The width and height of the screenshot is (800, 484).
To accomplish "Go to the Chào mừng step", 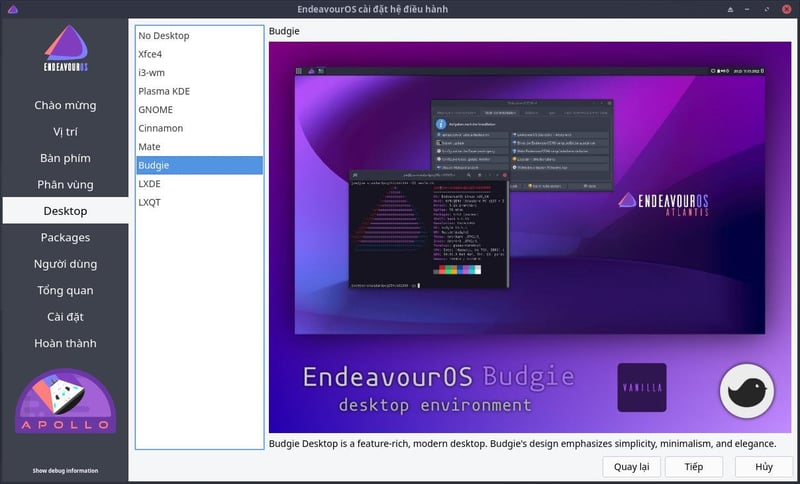I will [65, 105].
